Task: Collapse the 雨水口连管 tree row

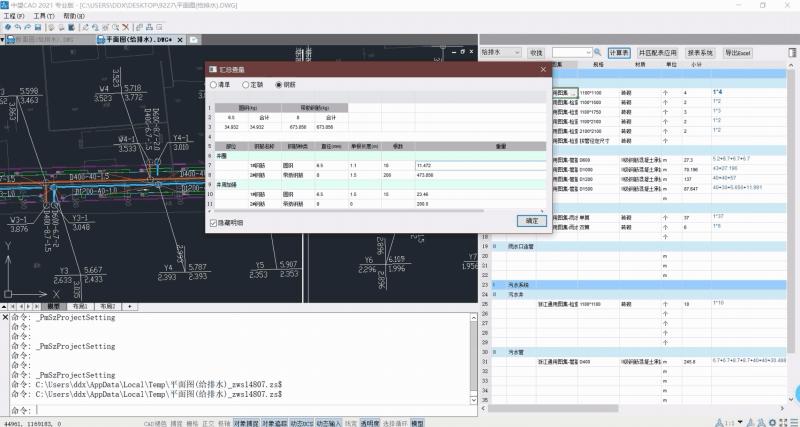Action: point(494,245)
